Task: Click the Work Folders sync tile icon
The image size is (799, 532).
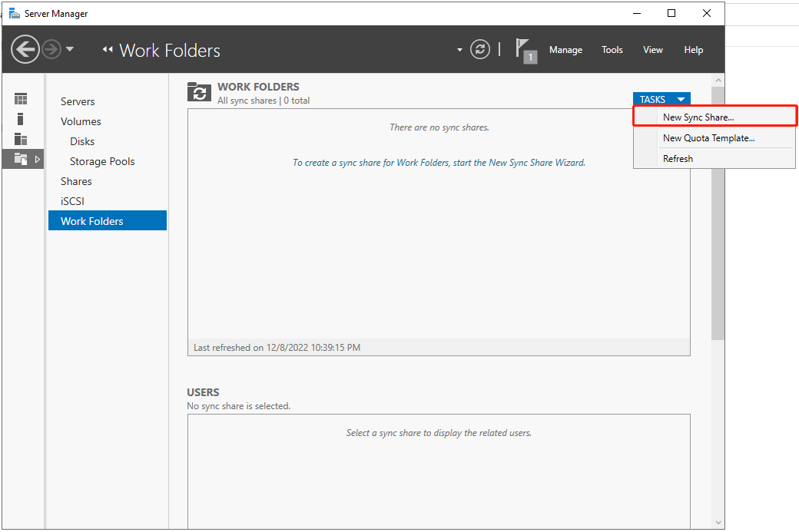Action: point(199,92)
